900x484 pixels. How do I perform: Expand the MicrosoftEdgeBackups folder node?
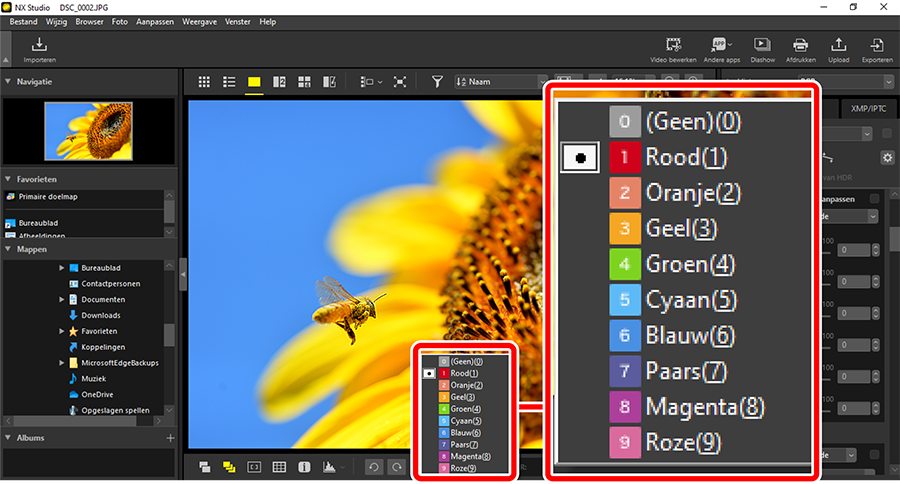(61, 363)
